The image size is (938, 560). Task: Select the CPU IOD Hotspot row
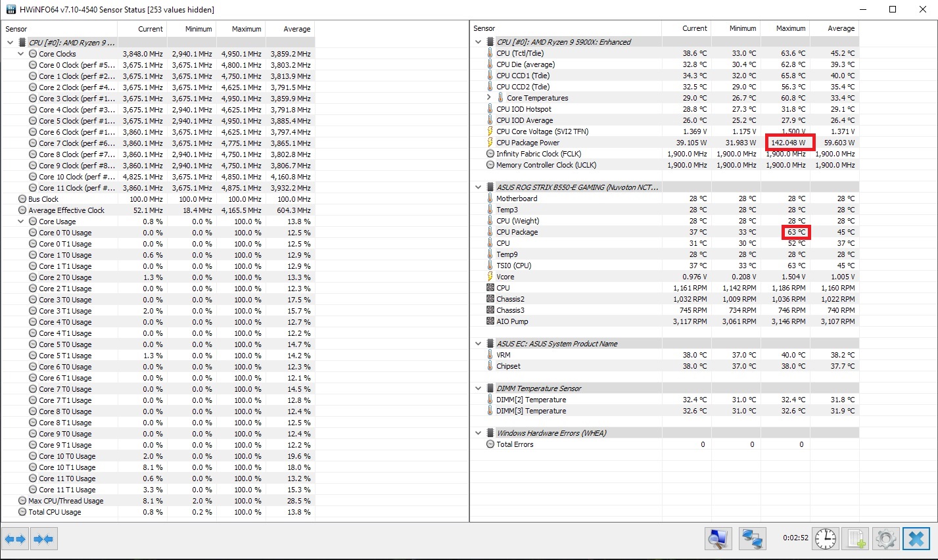pyautogui.click(x=665, y=109)
